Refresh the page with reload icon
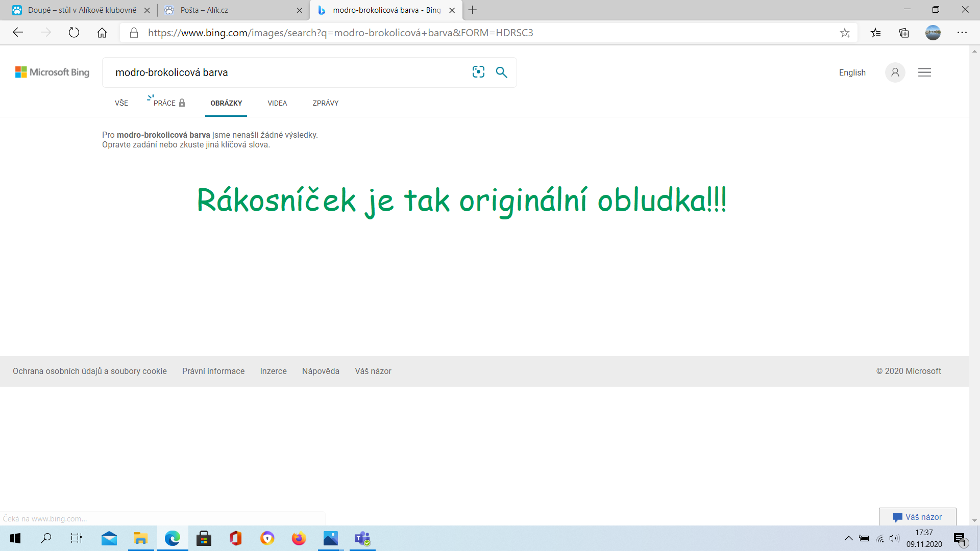The image size is (980, 551). (74, 33)
